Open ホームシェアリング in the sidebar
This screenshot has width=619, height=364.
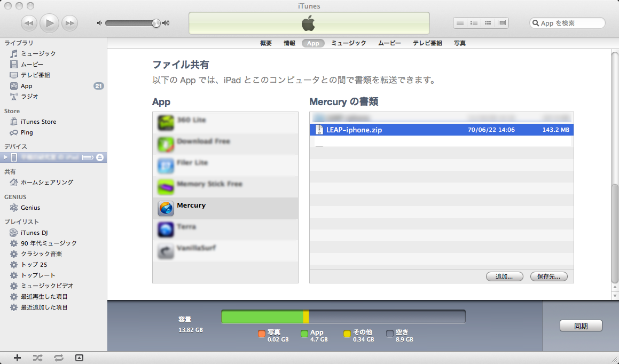[42, 182]
